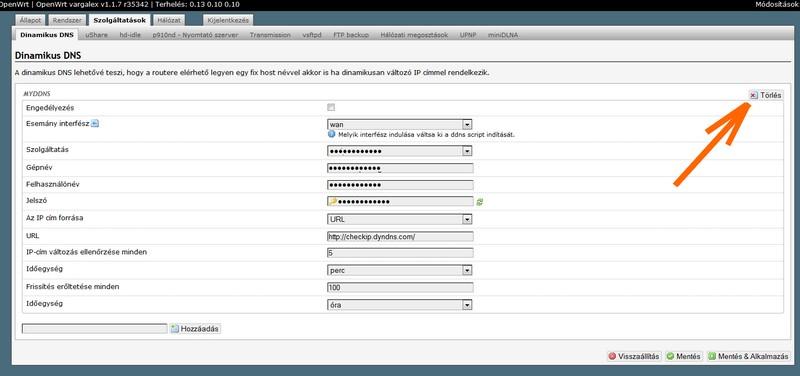Click Mentés & Alkalmazás button
The width and height of the screenshot is (800, 376).
point(748,357)
